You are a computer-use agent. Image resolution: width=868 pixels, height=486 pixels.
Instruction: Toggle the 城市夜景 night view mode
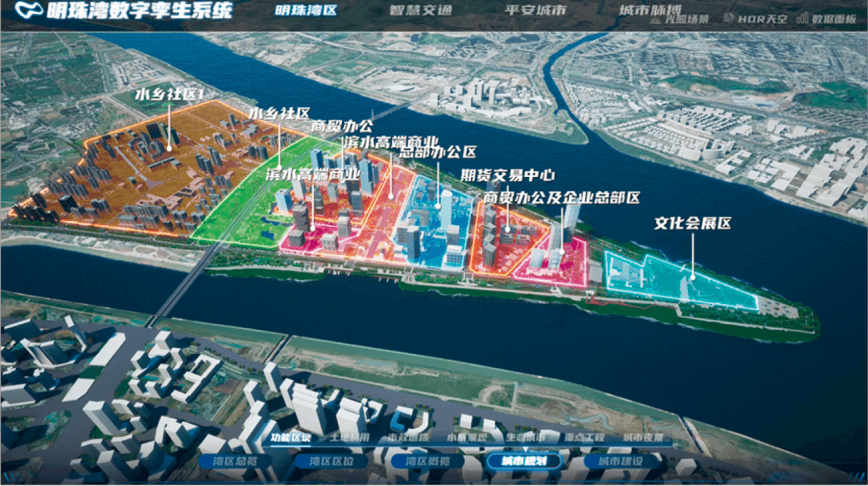point(643,436)
